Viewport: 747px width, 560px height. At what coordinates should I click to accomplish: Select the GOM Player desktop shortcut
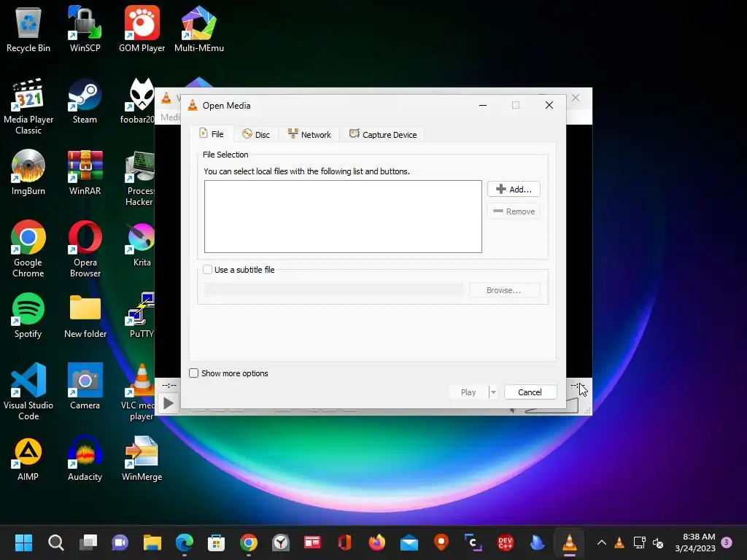coord(142,28)
